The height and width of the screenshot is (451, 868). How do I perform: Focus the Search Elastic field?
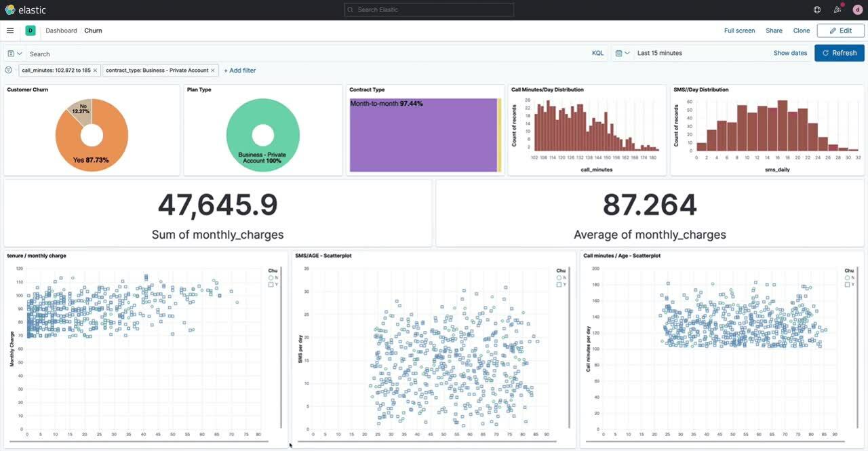coord(429,9)
